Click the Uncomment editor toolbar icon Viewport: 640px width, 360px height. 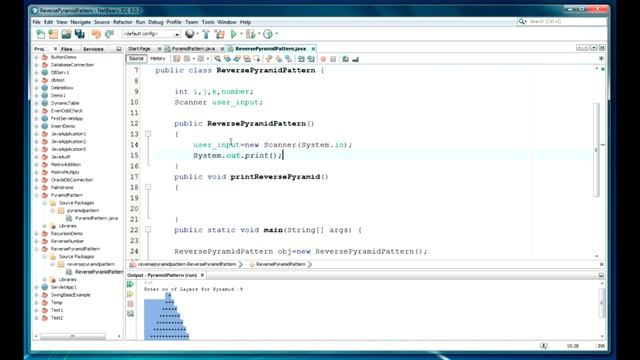point(355,59)
